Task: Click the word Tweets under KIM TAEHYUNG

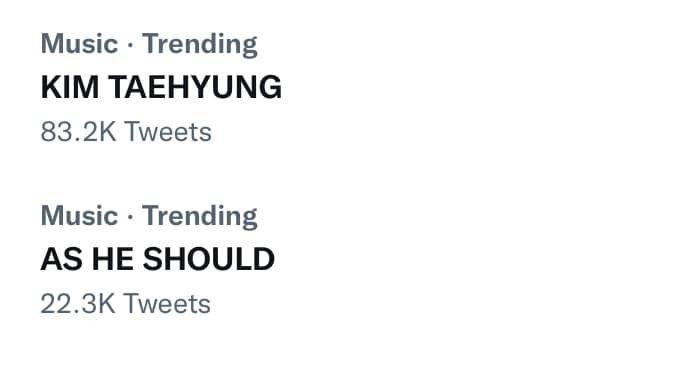Action: pyautogui.click(x=168, y=131)
